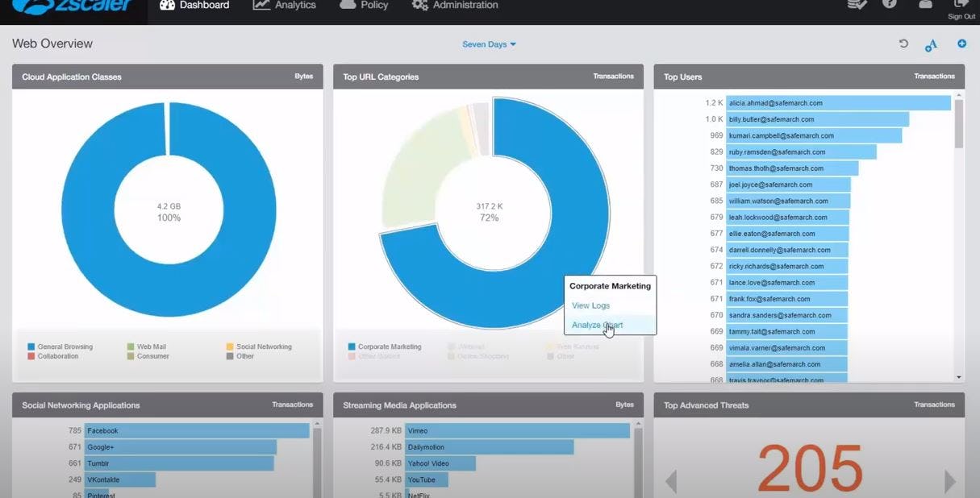The height and width of the screenshot is (498, 980).
Task: Click the YouTube bar
Action: (x=426, y=479)
